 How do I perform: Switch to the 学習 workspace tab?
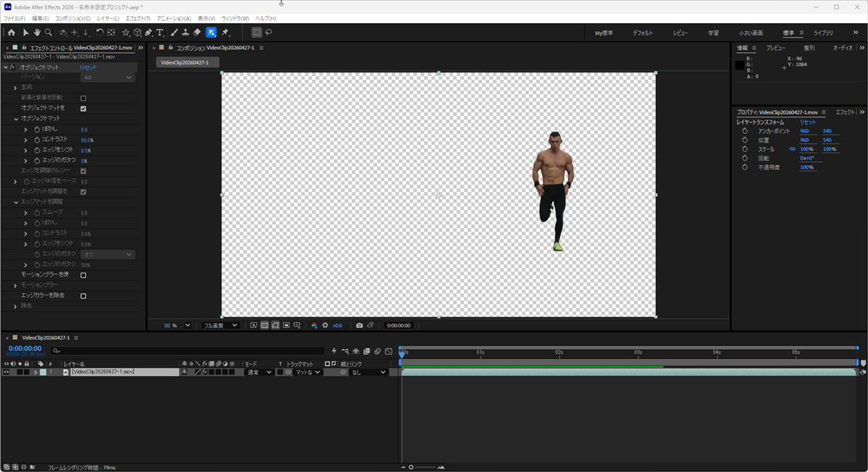[x=713, y=33]
